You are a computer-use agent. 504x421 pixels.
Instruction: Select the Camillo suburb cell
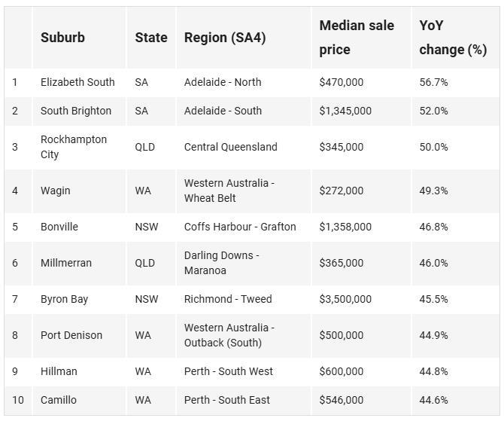point(59,400)
